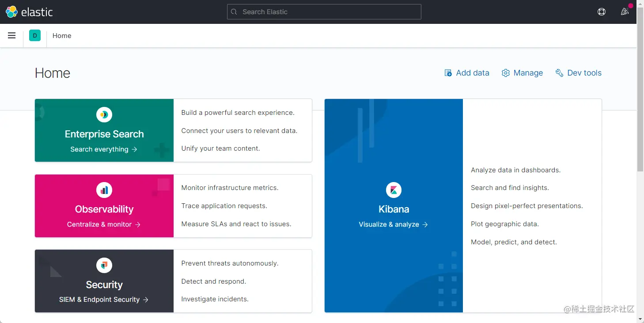Click 'Investigate incidents.' text
644x323 pixels.
[x=215, y=299]
